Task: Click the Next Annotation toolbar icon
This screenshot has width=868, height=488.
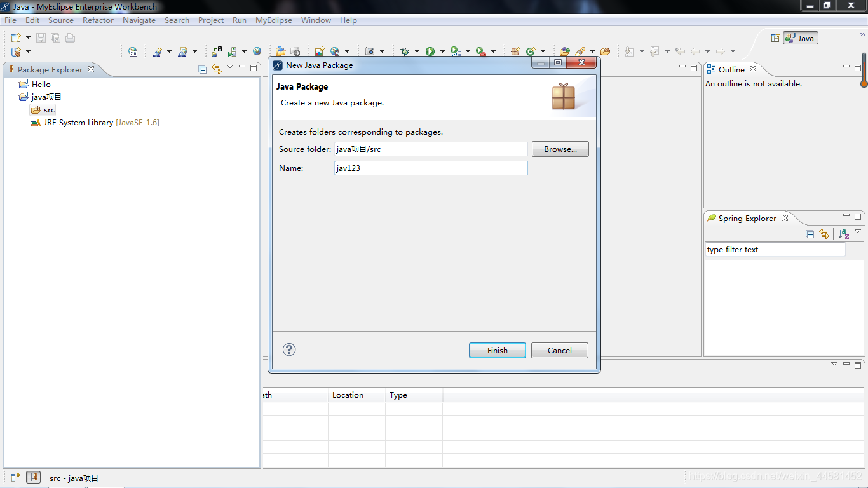Action: coord(629,51)
